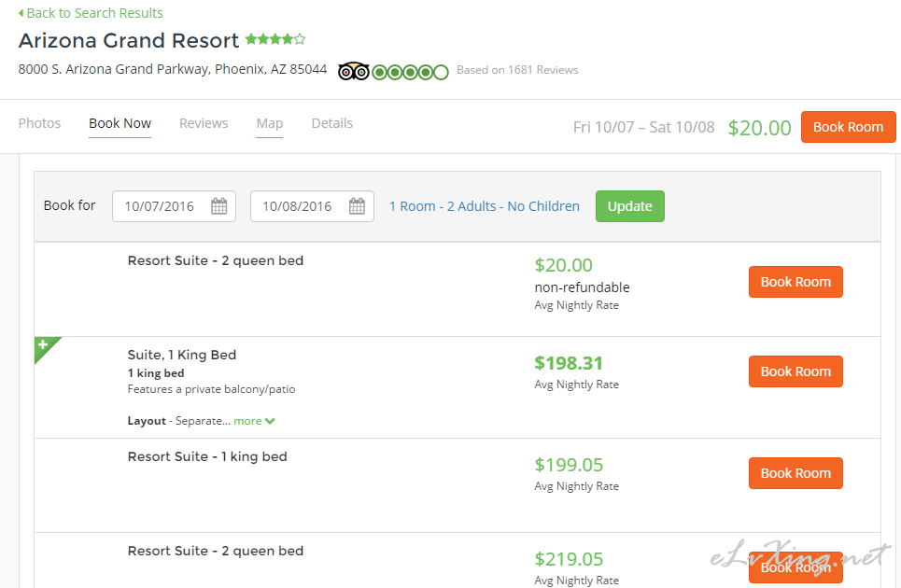
Task: Book the $199.05 Resort Suite king bed
Action: 795,473
